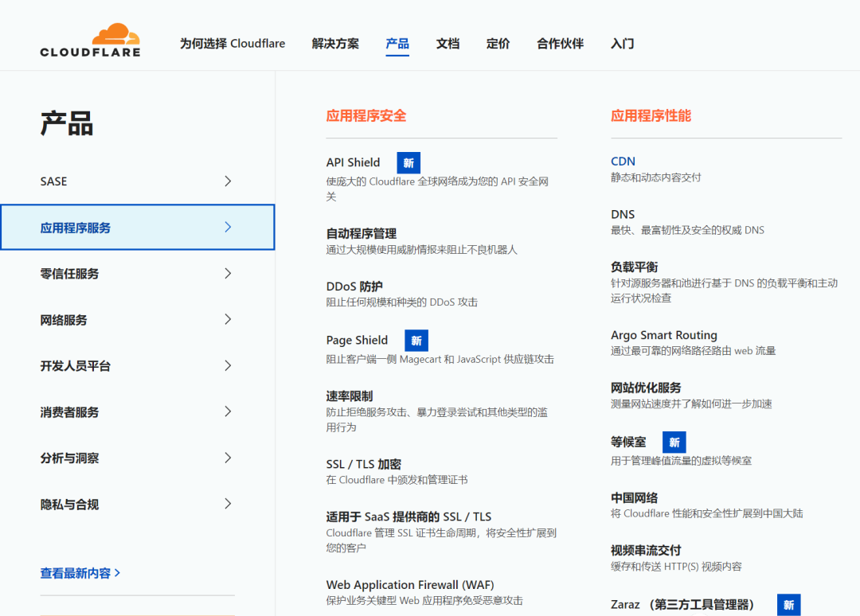Open the API Shield product link
This screenshot has height=616, width=860.
coord(353,162)
